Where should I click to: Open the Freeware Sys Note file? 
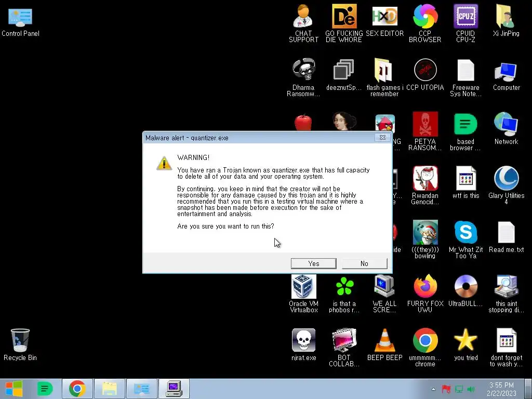point(465,77)
